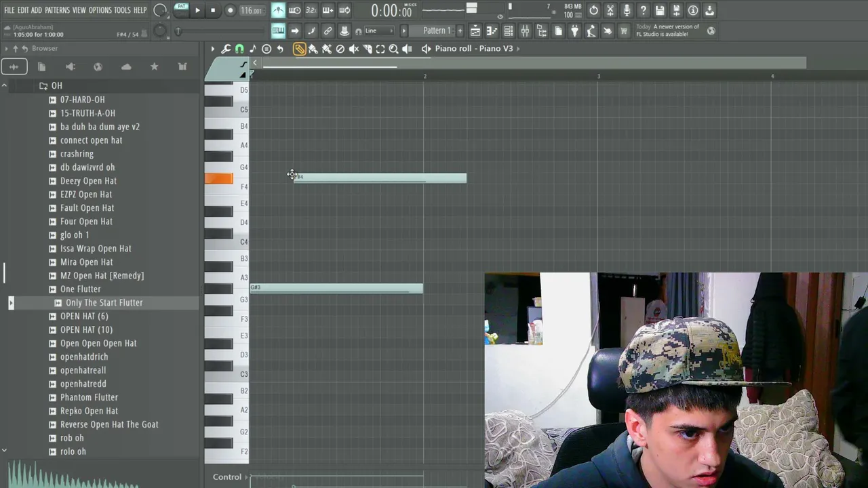Open the FILE menu
The height and width of the screenshot is (488, 868).
[9, 10]
